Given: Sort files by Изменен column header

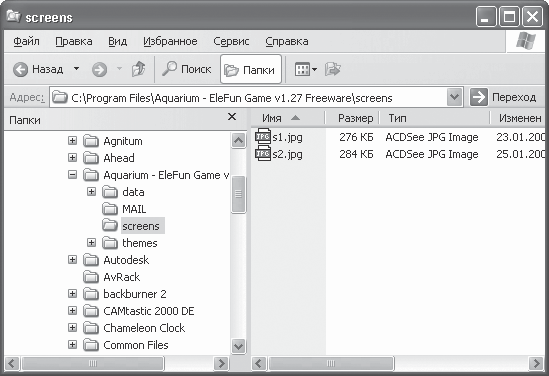Looking at the screenshot, I should 518,118.
